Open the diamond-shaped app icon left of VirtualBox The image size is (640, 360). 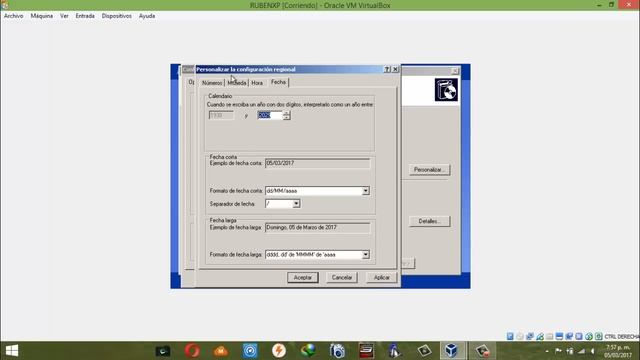pos(424,351)
